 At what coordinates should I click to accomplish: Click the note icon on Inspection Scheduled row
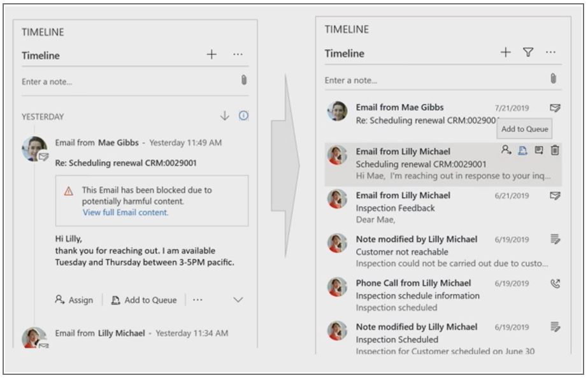pyautogui.click(x=555, y=327)
